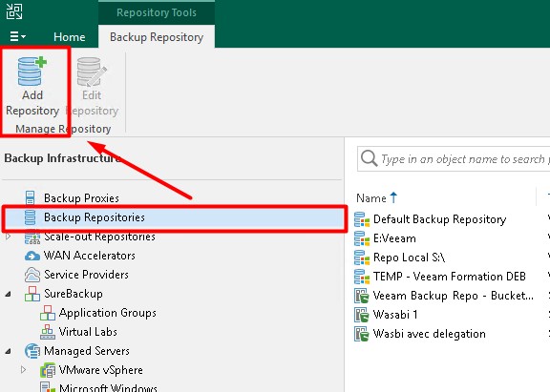
Task: Collapse the SureBackup node
Action: click(8, 295)
